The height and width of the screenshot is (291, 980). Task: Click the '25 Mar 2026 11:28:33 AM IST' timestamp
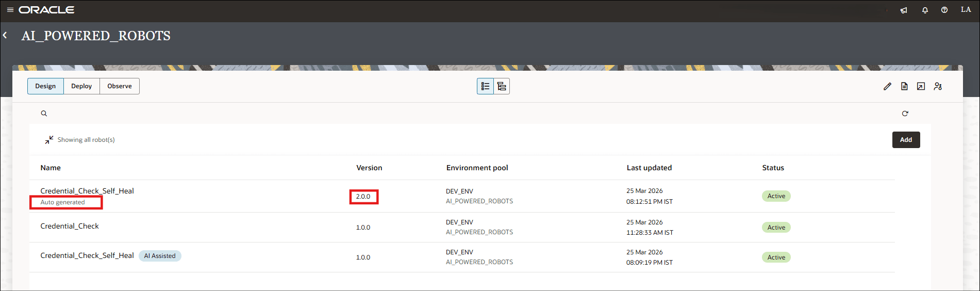point(650,228)
